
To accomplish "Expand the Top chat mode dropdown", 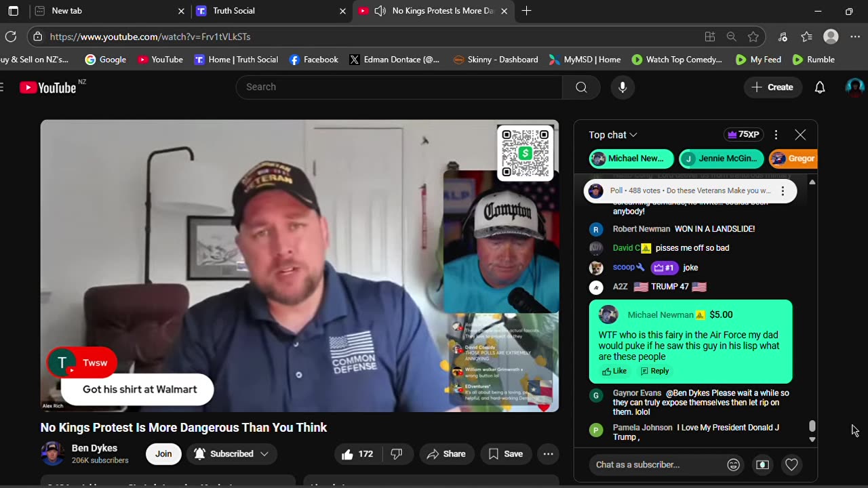I will coord(613,135).
